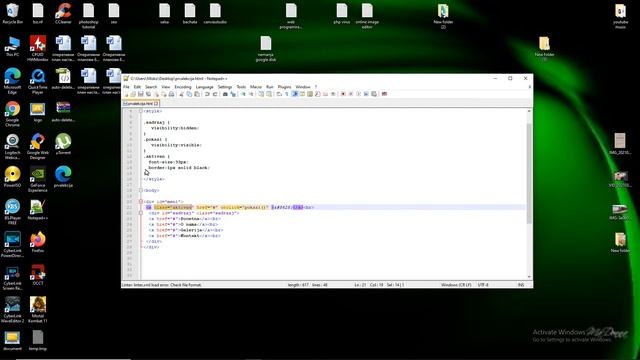Image resolution: width=640 pixels, height=360 pixels.
Task: Select the Google Chrome desktop shortcut
Action: pos(12,114)
